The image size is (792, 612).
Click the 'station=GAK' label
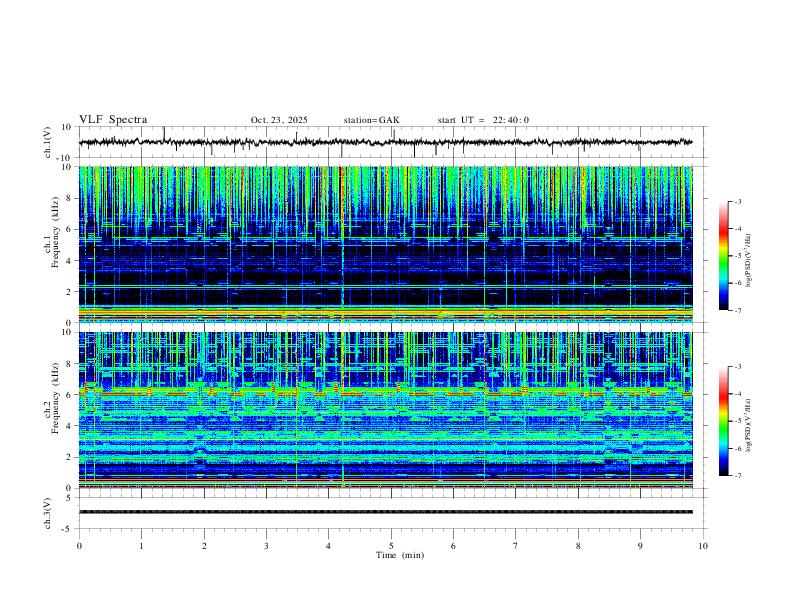click(371, 120)
